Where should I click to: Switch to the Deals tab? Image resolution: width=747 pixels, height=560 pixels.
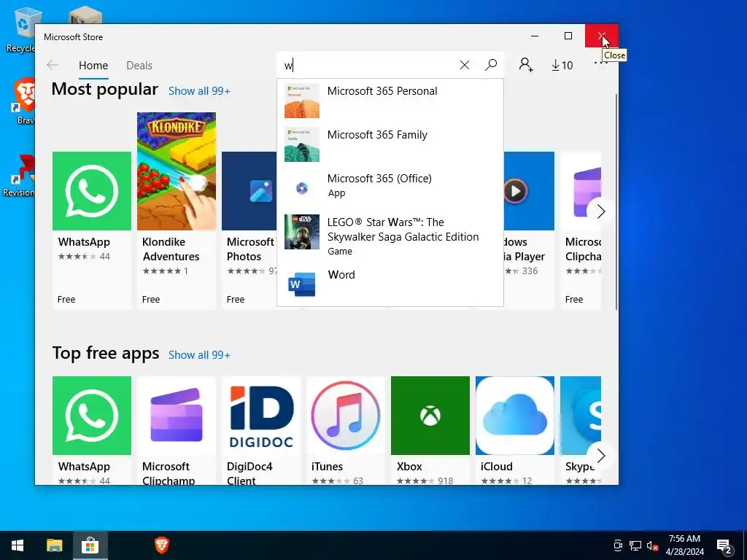click(139, 65)
